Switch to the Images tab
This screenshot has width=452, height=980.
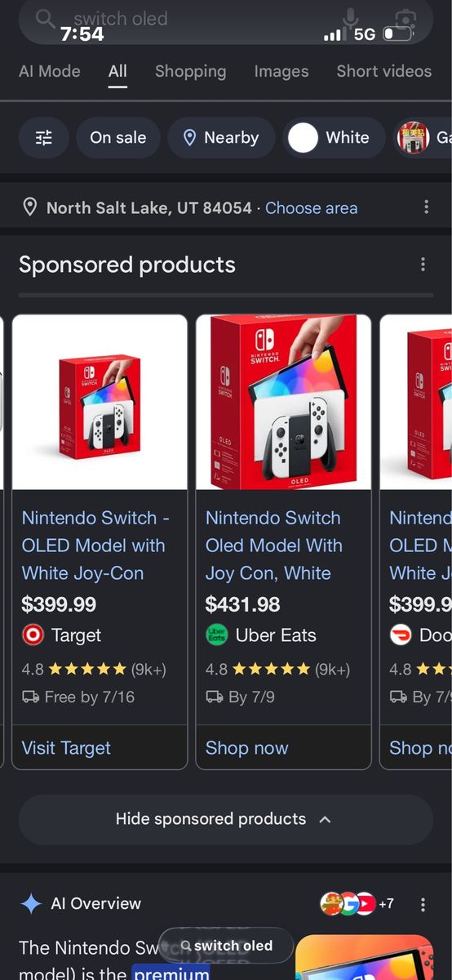pos(281,71)
